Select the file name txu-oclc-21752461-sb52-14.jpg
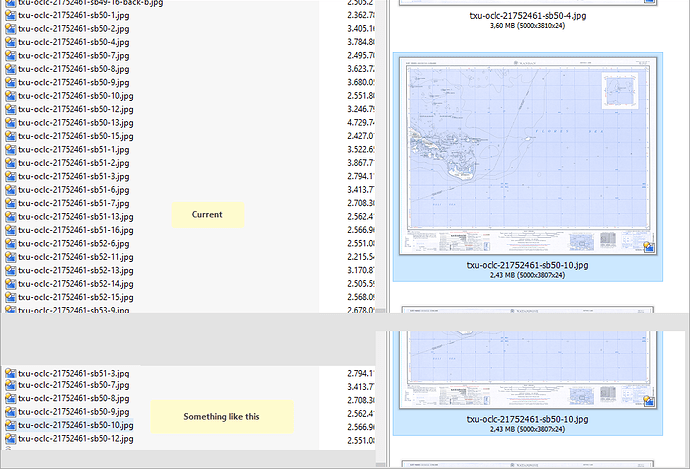Image resolution: width=690 pixels, height=469 pixels. tap(76, 284)
